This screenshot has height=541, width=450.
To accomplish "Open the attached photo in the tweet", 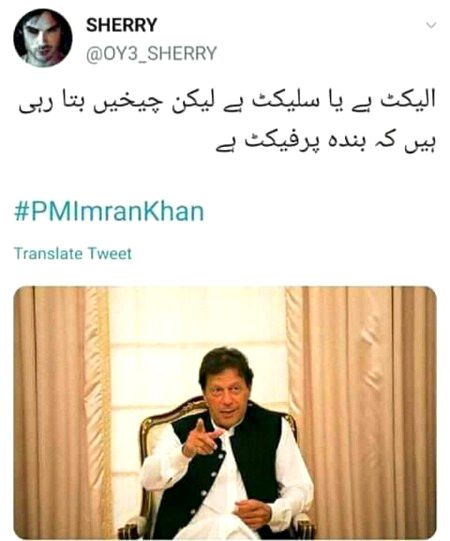I will [225, 413].
